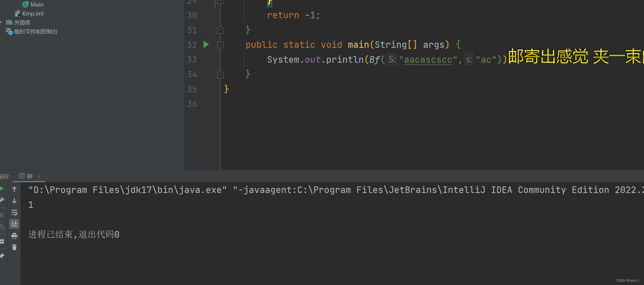Click the Bf method call

(x=374, y=60)
